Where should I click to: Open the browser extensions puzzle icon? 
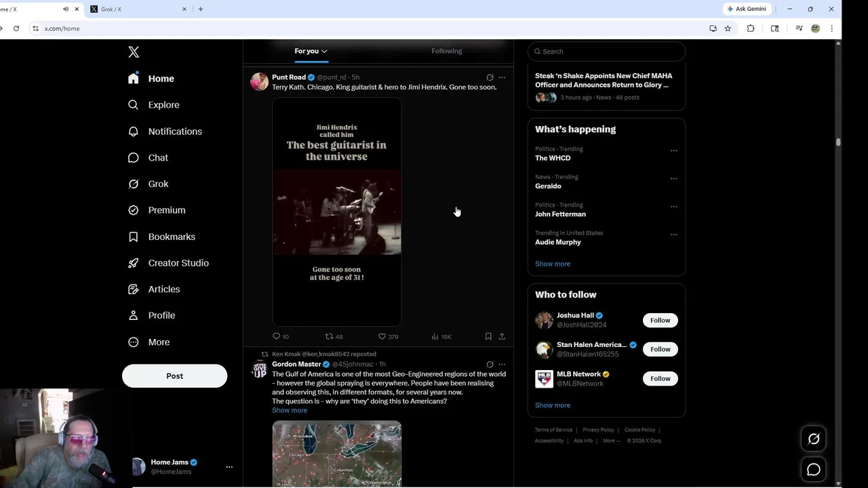tap(751, 28)
